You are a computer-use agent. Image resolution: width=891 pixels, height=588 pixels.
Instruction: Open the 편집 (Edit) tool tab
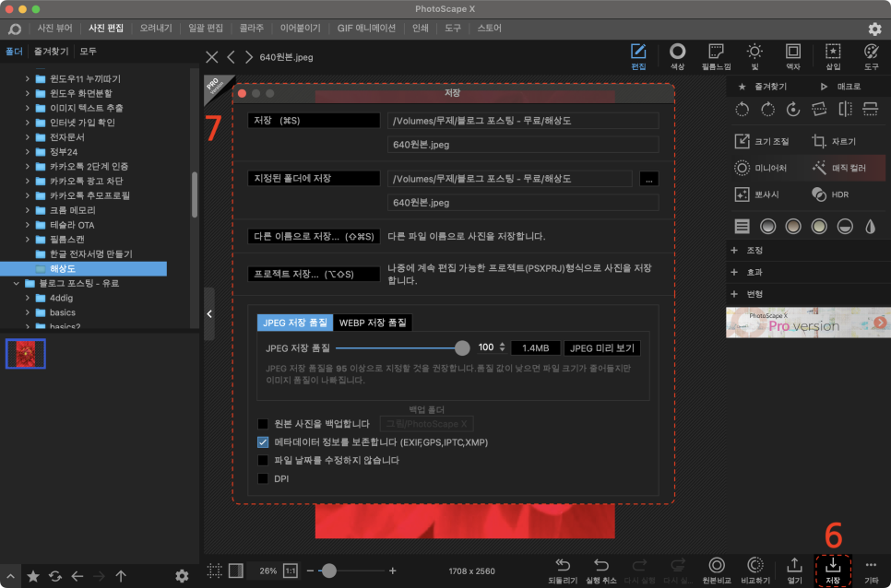click(x=638, y=57)
